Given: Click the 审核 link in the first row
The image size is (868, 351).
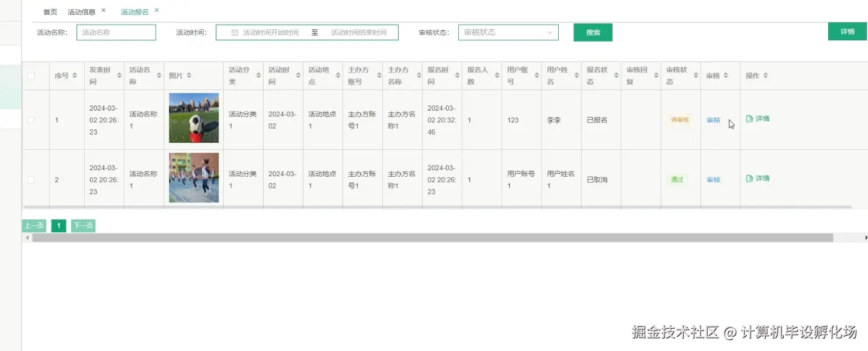Looking at the screenshot, I should [x=713, y=120].
